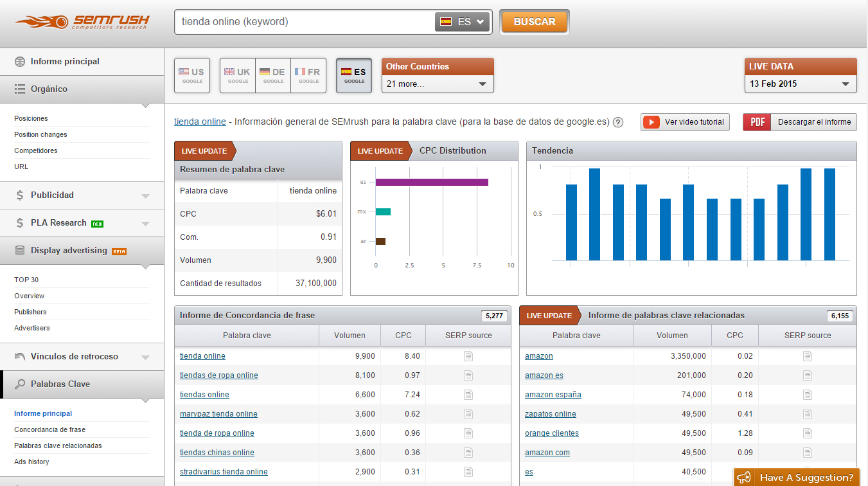Select the ES Google database

(x=354, y=76)
